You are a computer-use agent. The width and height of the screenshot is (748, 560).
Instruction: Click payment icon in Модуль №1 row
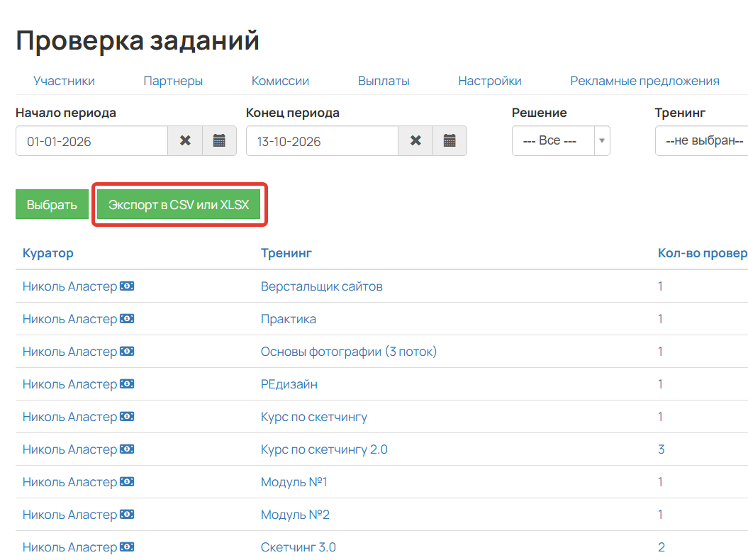[127, 482]
